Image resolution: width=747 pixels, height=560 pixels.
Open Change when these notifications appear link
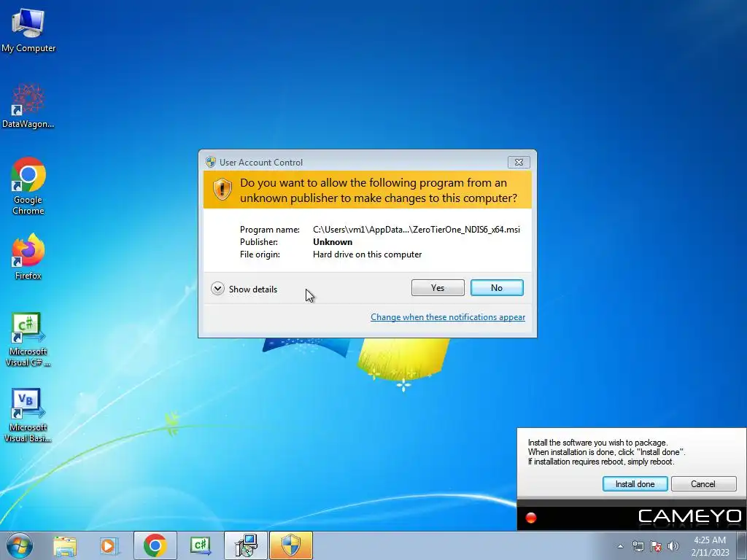tap(448, 317)
